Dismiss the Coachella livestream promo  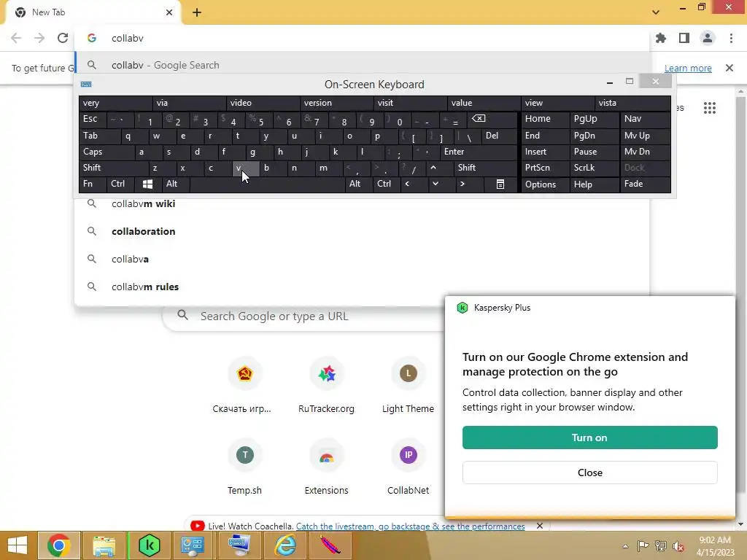pyautogui.click(x=540, y=526)
